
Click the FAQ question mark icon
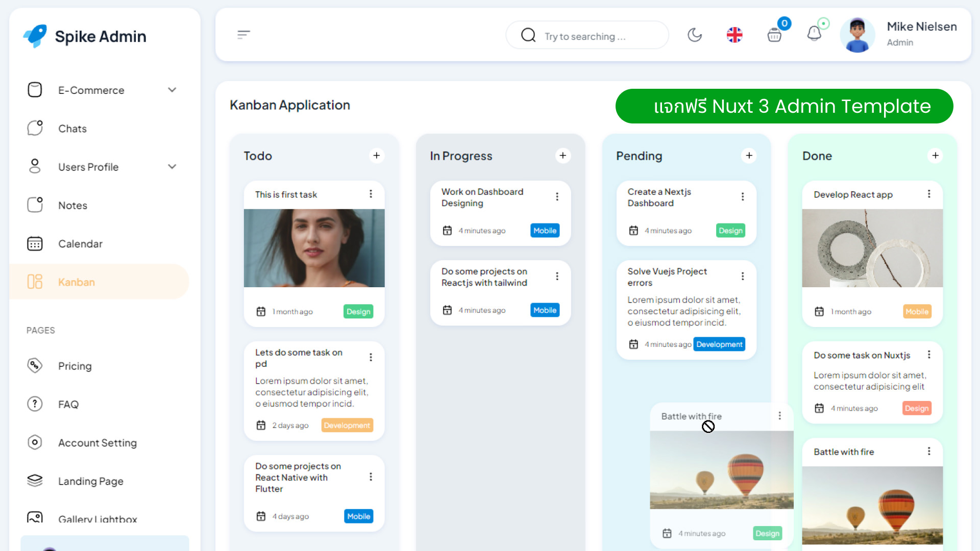[35, 404]
